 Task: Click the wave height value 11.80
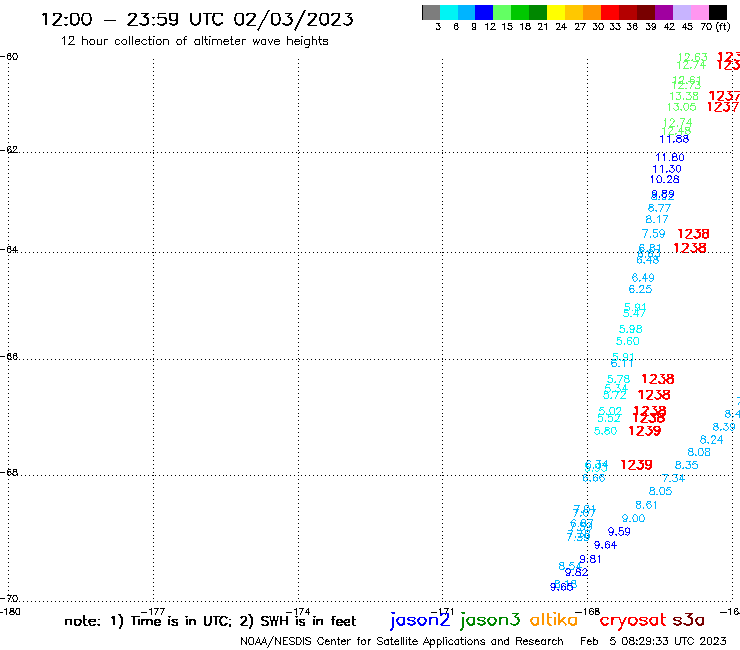[669, 157]
